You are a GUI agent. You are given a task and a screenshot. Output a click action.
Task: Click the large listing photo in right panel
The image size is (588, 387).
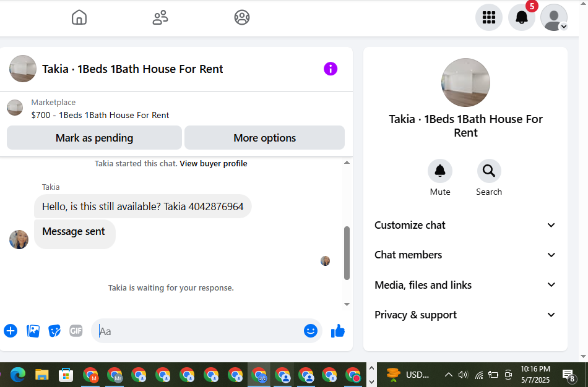465,82
